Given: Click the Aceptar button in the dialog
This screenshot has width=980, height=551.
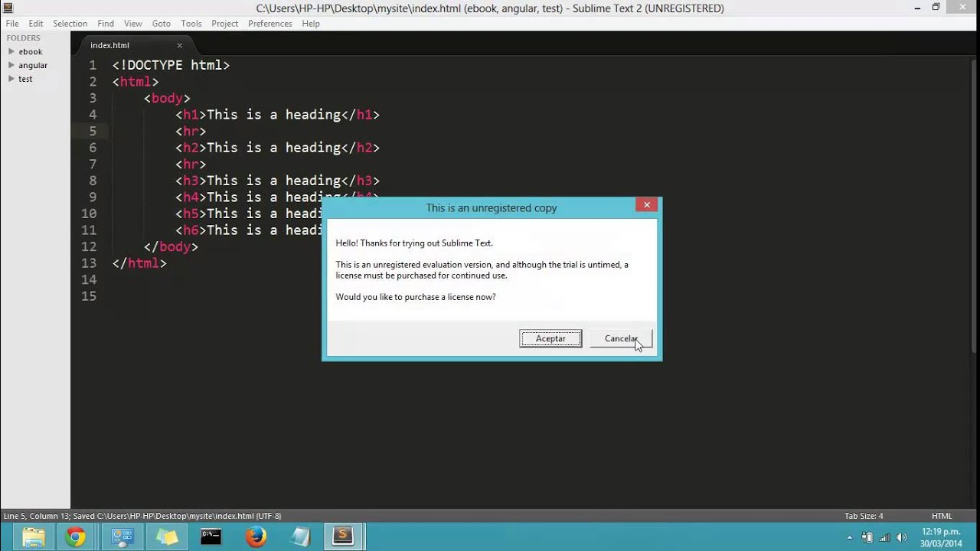Looking at the screenshot, I should point(550,338).
